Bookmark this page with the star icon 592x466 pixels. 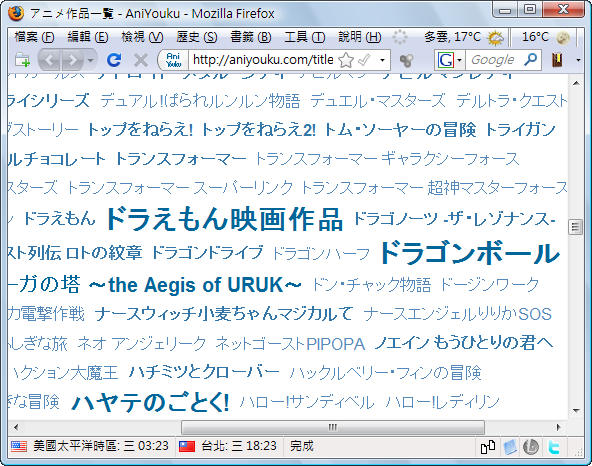(x=345, y=60)
